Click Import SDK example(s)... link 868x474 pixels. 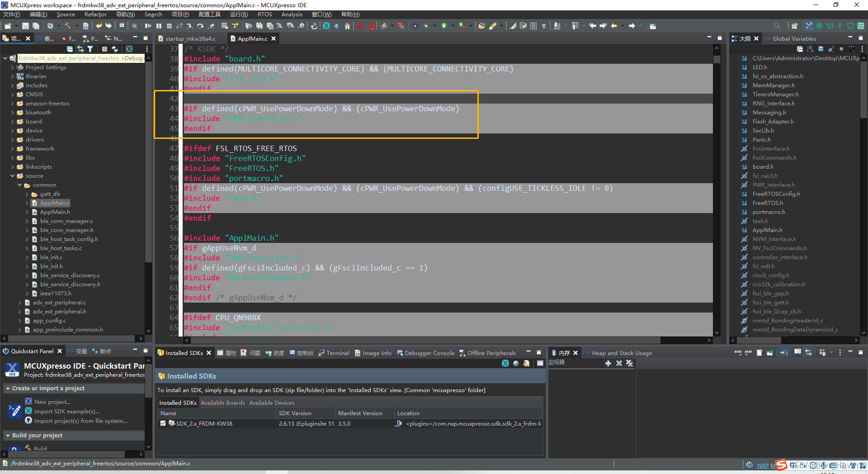coord(67,412)
